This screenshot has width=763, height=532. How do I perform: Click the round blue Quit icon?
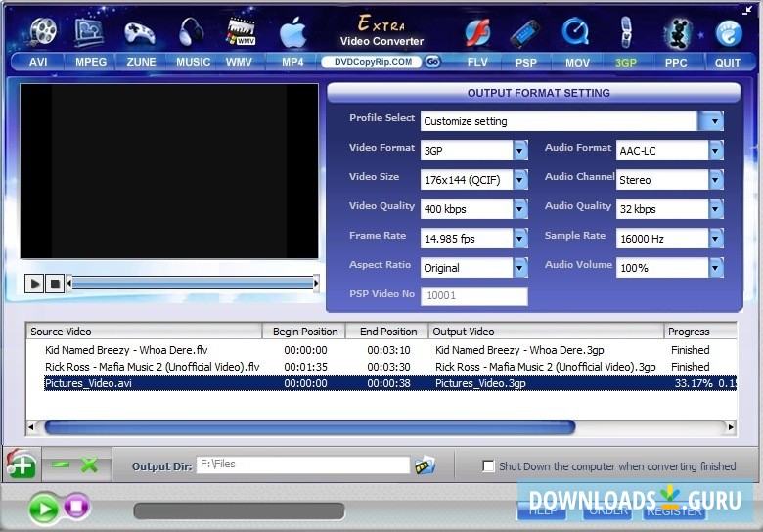[729, 33]
